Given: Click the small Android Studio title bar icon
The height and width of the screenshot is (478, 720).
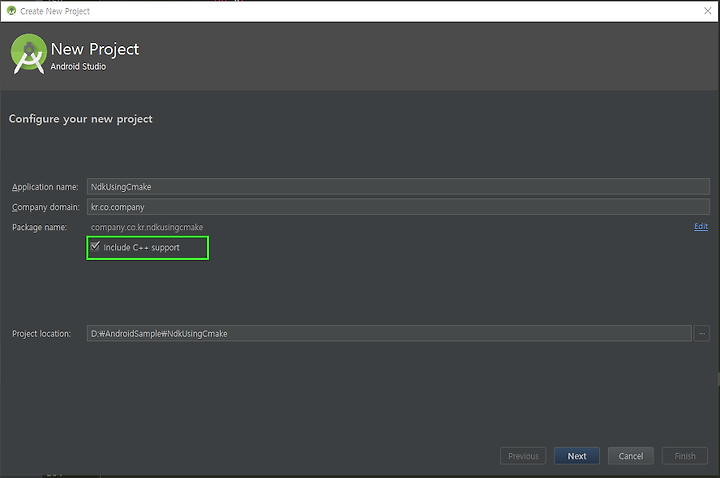Looking at the screenshot, I should pyautogui.click(x=11, y=11).
